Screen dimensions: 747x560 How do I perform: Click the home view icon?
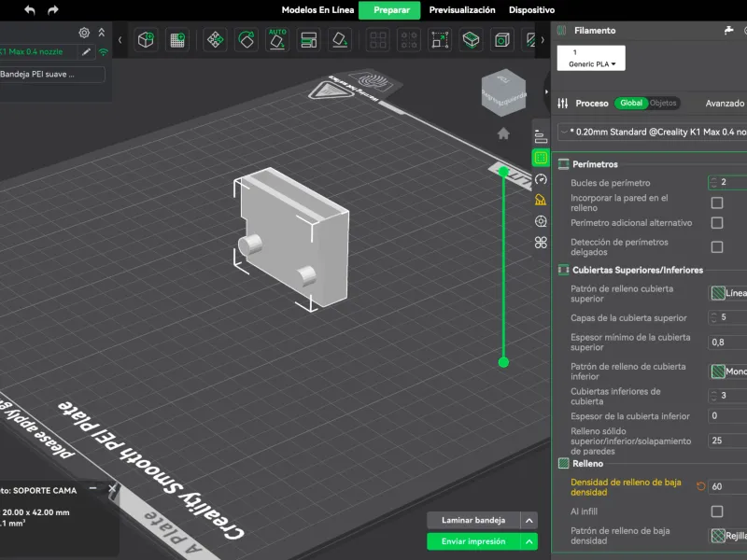tap(503, 133)
